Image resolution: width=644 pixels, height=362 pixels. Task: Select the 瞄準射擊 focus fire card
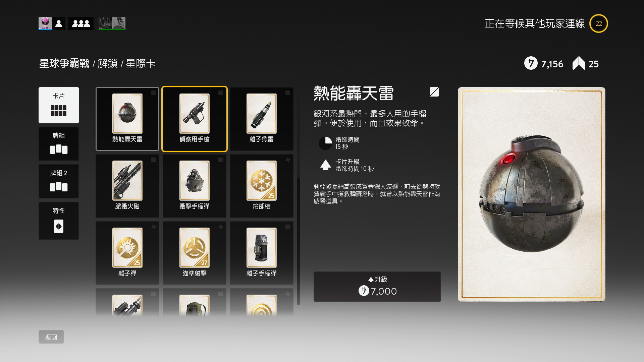(195, 253)
